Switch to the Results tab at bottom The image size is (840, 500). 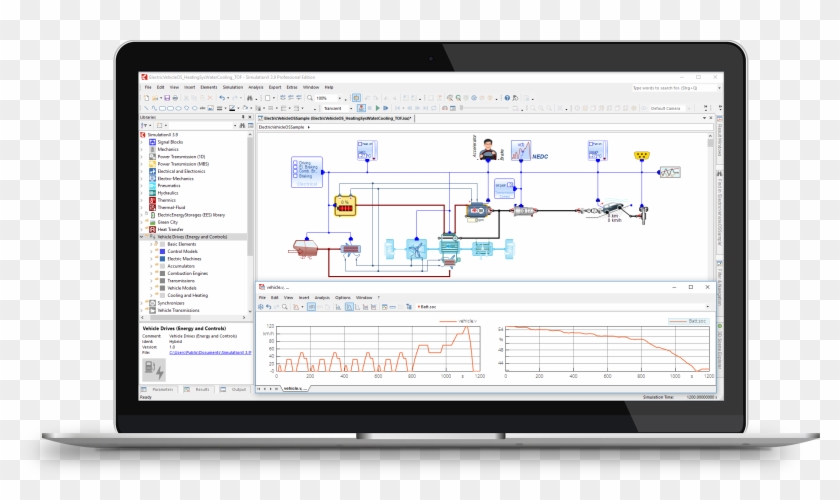tap(197, 390)
